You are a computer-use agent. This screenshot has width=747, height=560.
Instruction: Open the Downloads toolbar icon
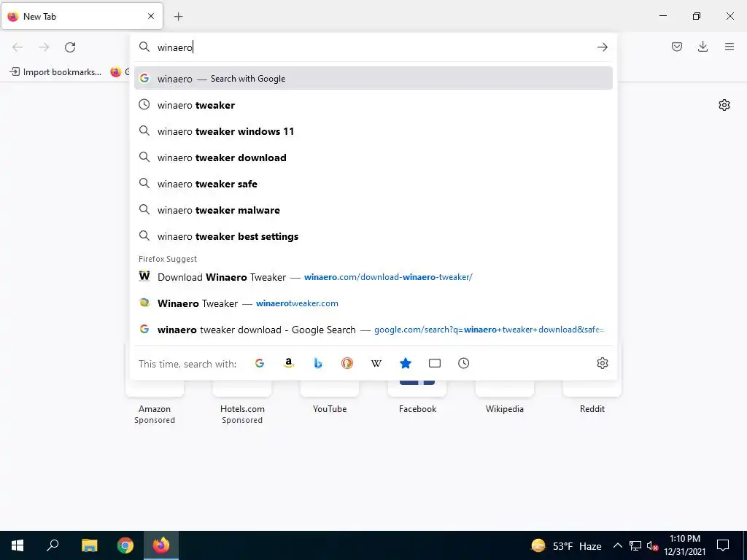[703, 47]
